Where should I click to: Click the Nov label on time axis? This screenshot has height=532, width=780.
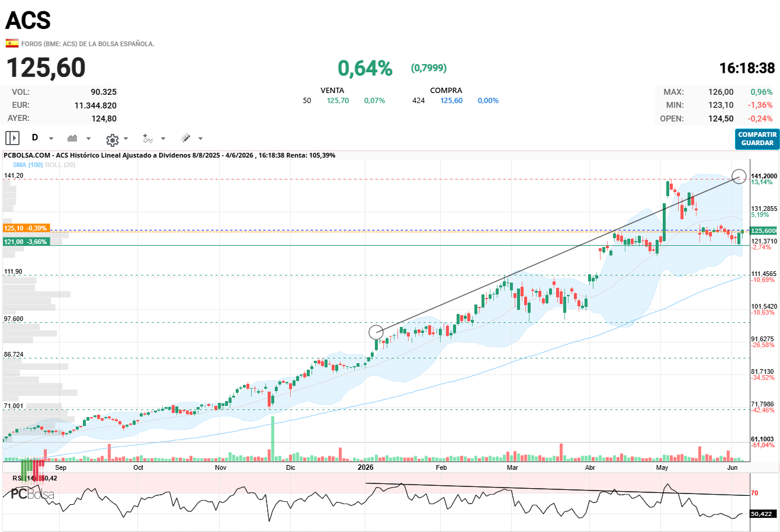click(x=220, y=467)
